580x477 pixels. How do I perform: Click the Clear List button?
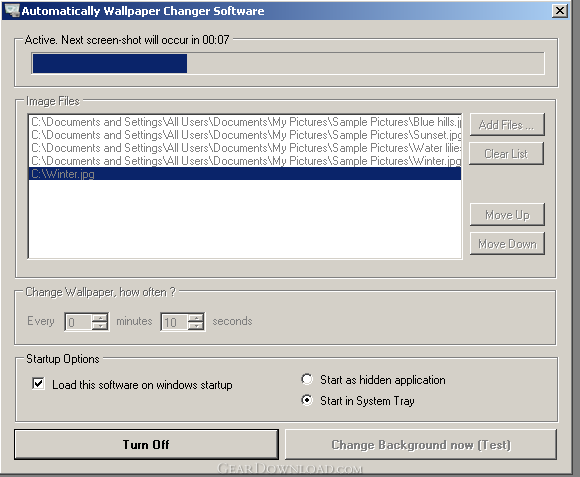(506, 153)
